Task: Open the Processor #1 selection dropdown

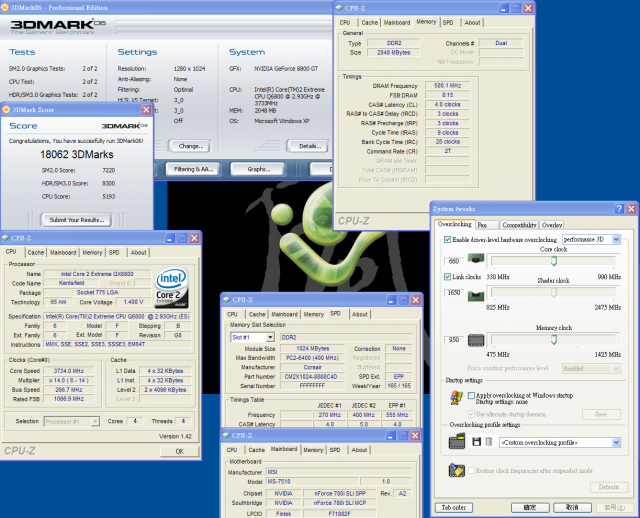Action: pos(71,421)
